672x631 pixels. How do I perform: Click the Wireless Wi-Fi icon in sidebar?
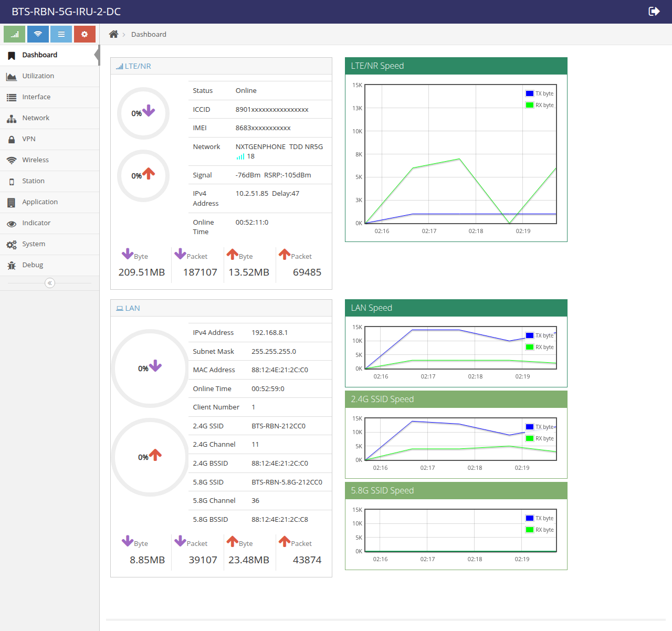[x=12, y=161]
